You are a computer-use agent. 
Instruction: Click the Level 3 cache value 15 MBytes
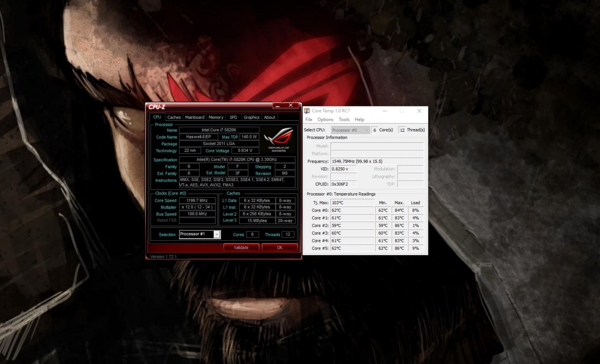pos(257,220)
